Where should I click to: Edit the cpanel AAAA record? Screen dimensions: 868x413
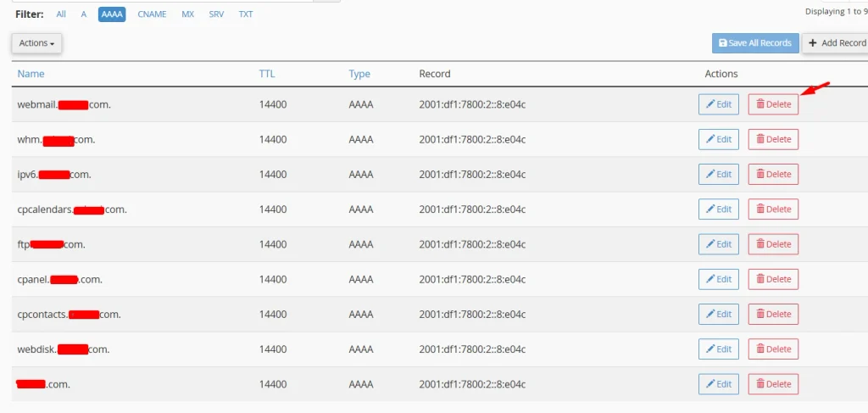pyautogui.click(x=719, y=279)
